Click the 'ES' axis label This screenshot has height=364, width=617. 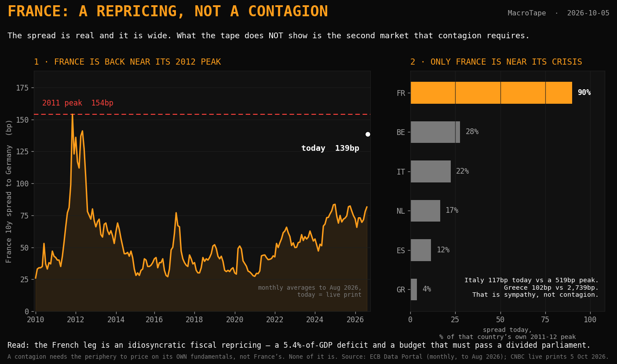click(401, 251)
